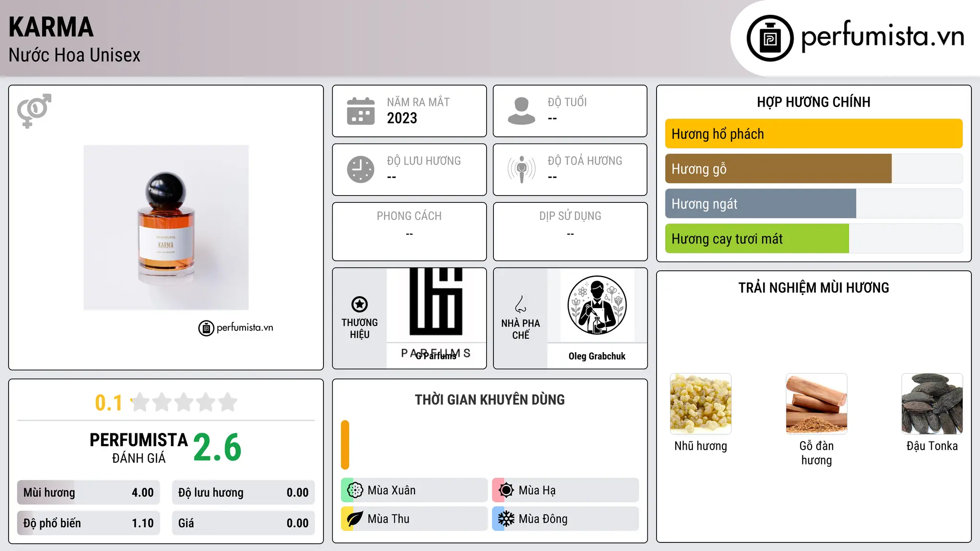This screenshot has height=551, width=980.
Task: Click the Phong Cách label
Action: pyautogui.click(x=409, y=216)
